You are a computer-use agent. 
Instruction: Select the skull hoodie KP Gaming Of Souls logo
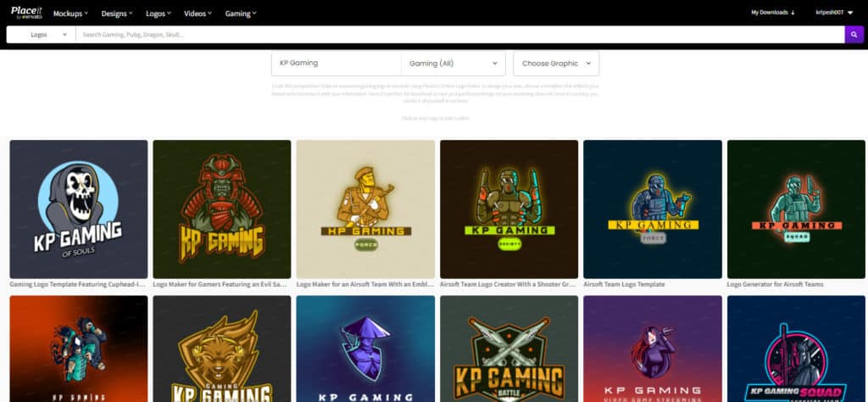tap(79, 209)
